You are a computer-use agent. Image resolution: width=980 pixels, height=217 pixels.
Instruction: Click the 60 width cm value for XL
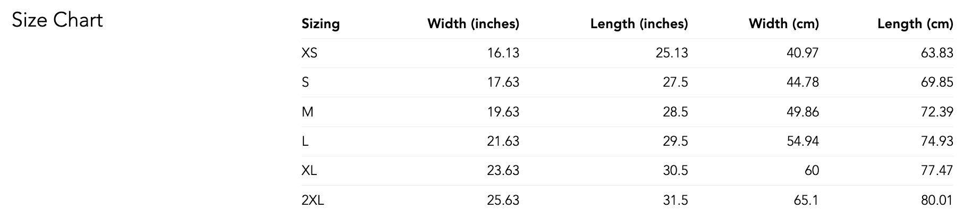(x=812, y=171)
